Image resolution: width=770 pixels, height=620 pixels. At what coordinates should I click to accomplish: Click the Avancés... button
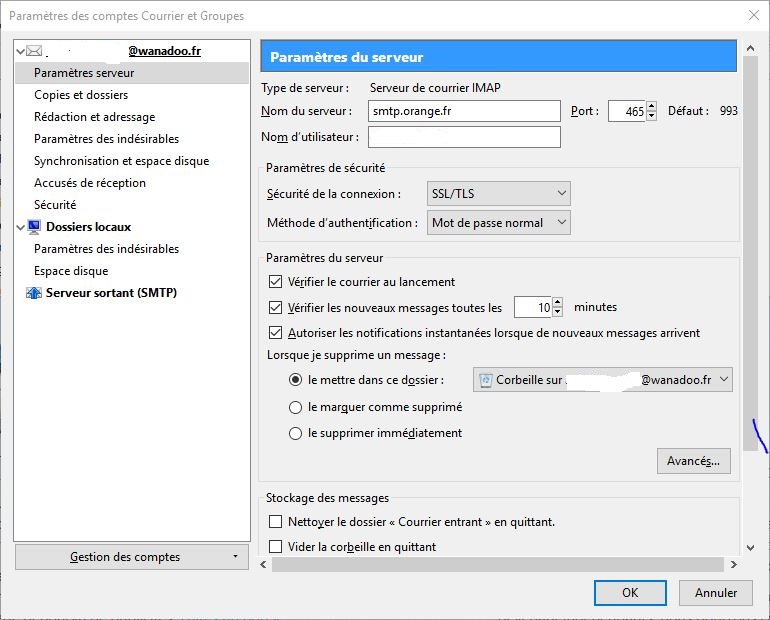click(693, 461)
